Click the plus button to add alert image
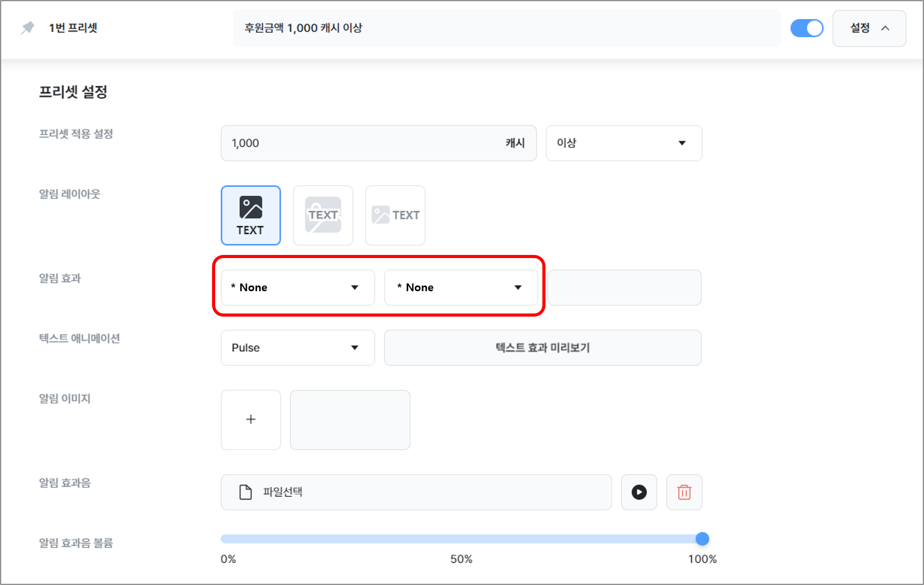 coord(251,420)
